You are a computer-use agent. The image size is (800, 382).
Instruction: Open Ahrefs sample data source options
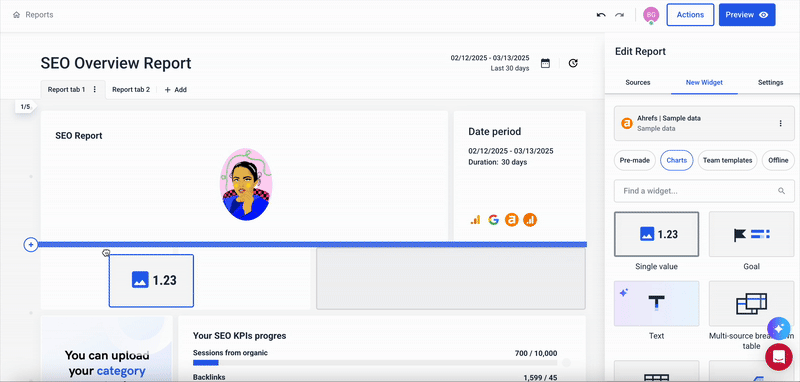[x=780, y=123]
